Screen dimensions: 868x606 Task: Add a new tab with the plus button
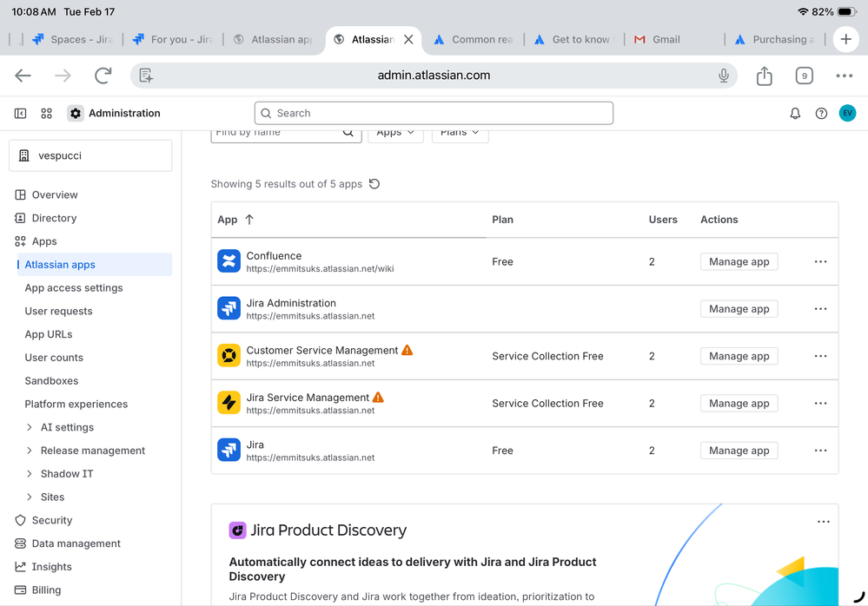(x=845, y=39)
